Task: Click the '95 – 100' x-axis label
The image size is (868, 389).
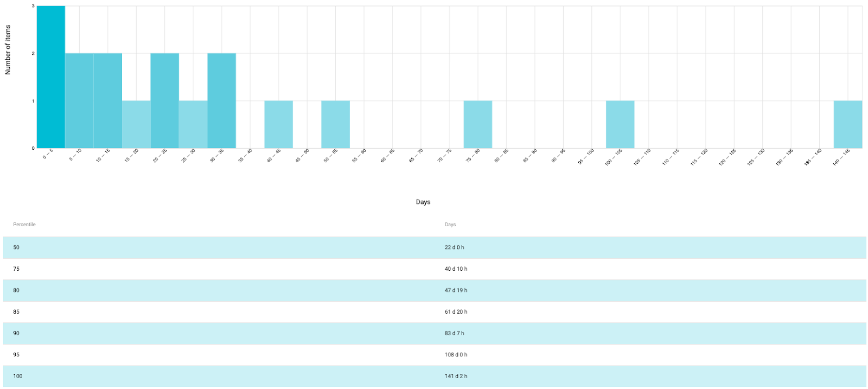Action: 586,156
